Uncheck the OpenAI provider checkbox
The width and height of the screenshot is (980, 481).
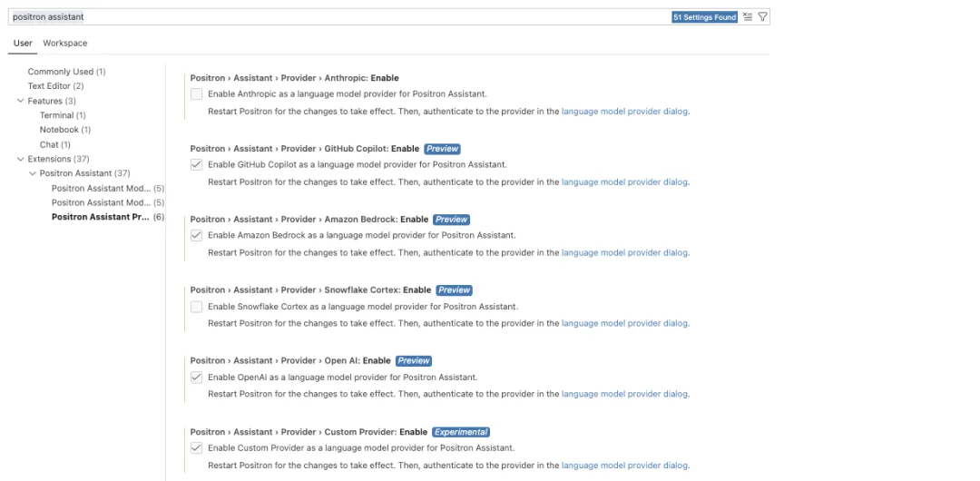(x=196, y=378)
